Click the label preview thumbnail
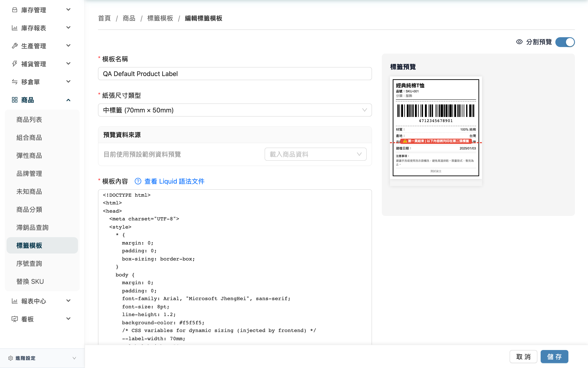 (436, 128)
